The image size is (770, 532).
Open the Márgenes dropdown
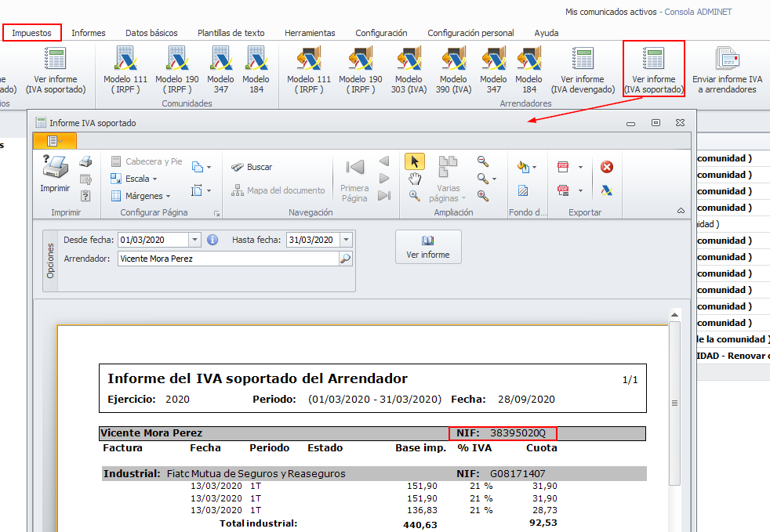[141, 196]
